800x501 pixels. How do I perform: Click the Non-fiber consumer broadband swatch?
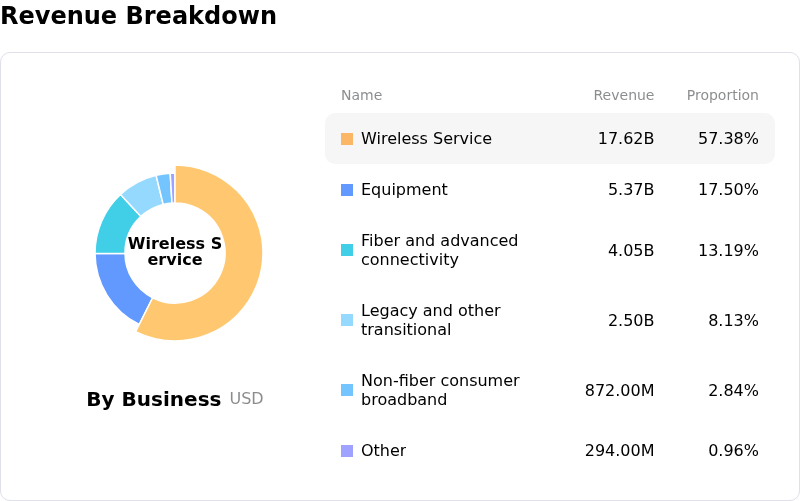[347, 390]
